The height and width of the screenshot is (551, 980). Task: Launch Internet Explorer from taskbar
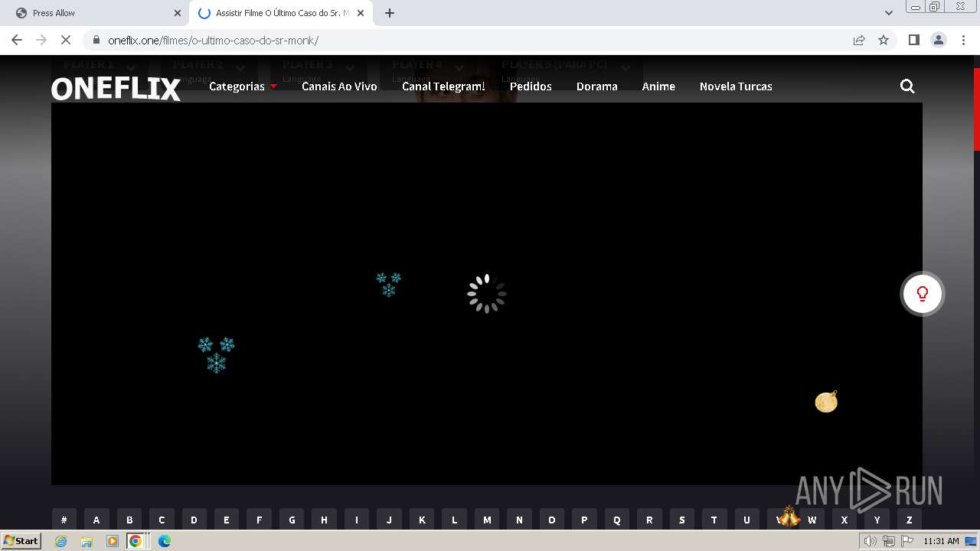click(61, 541)
